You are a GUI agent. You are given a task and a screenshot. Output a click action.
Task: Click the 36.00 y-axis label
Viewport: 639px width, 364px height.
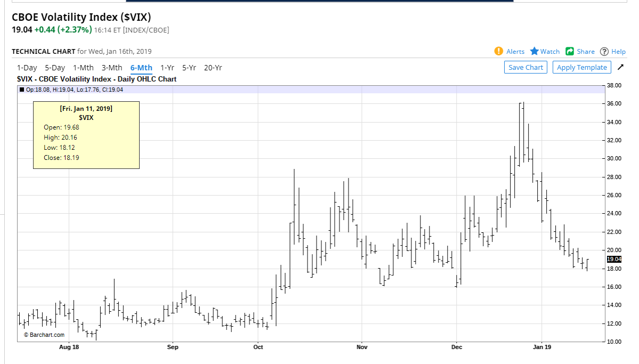614,103
